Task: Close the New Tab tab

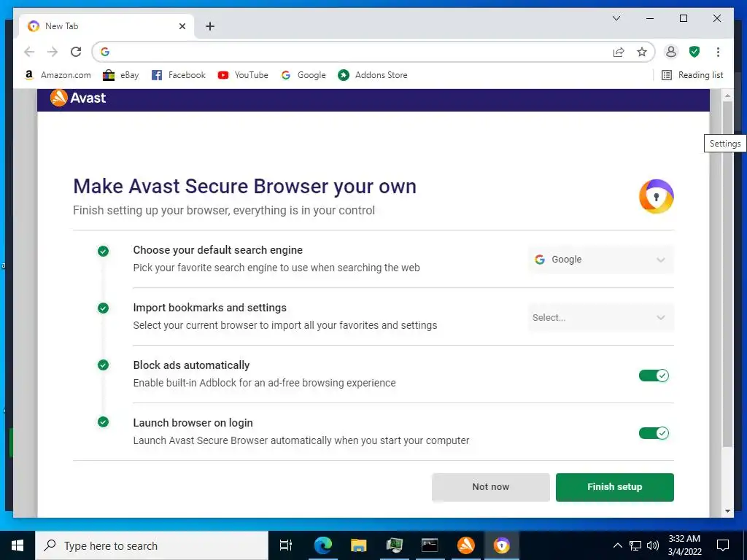Action: 182,26
